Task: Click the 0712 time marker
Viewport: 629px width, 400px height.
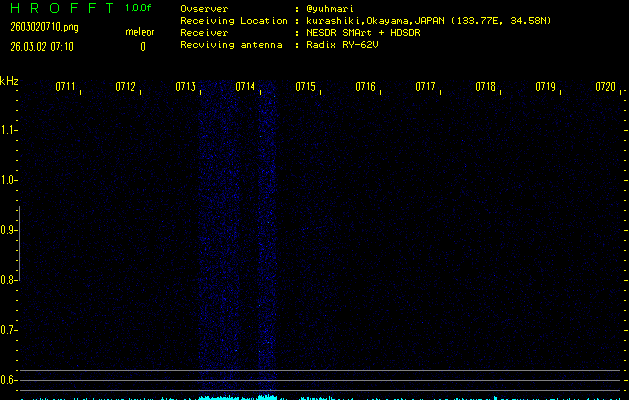Action: point(125,86)
